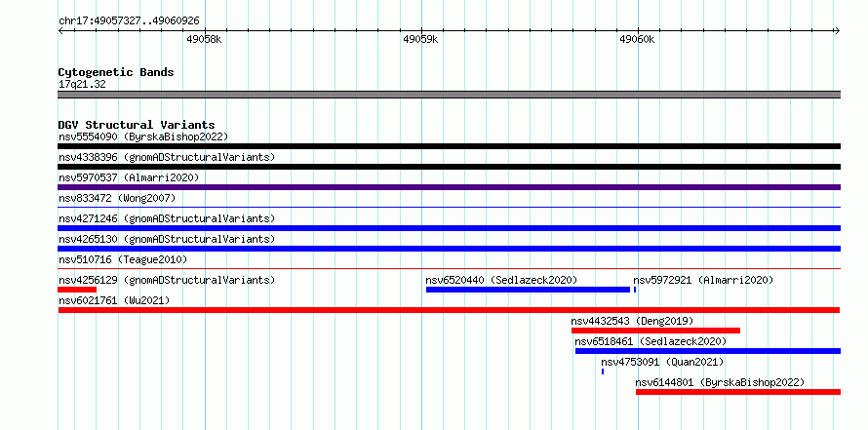This screenshot has height=430, width=868.
Task: Click nsv5972921 (Almarri2020) label
Action: [x=703, y=280]
